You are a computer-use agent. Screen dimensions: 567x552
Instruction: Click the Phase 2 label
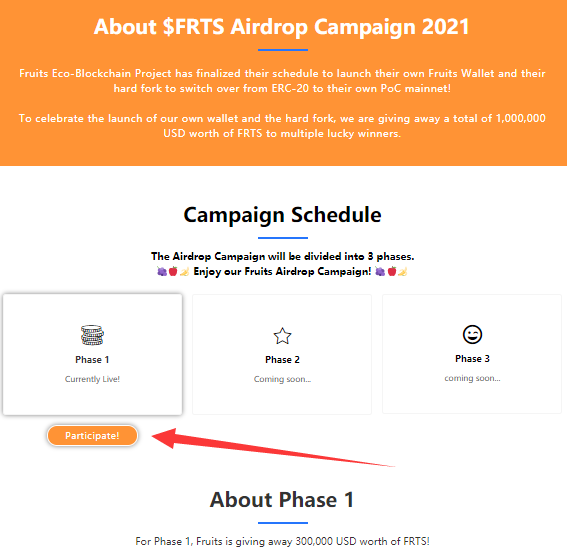(x=282, y=360)
